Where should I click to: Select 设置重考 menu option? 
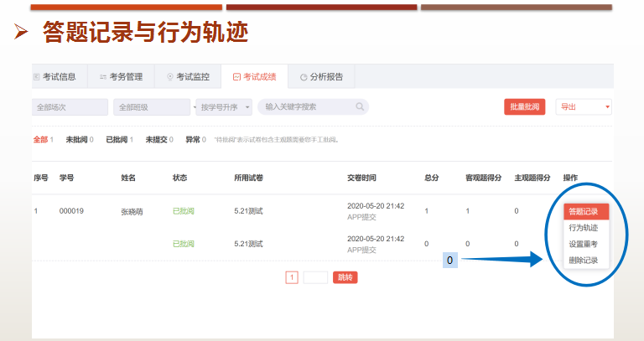(584, 244)
